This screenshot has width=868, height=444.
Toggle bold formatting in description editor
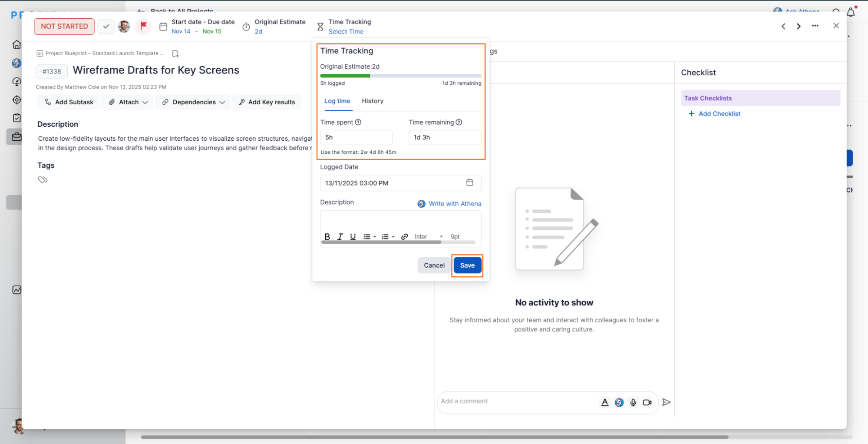pos(327,236)
